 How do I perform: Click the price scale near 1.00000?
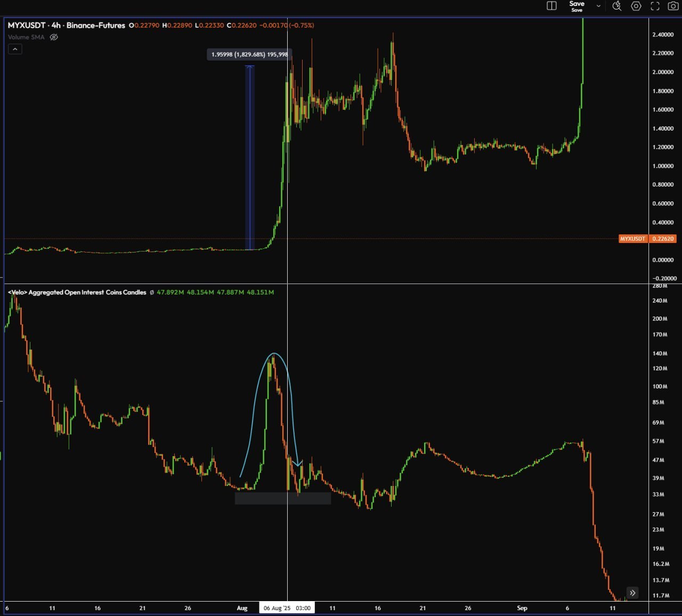pos(663,166)
